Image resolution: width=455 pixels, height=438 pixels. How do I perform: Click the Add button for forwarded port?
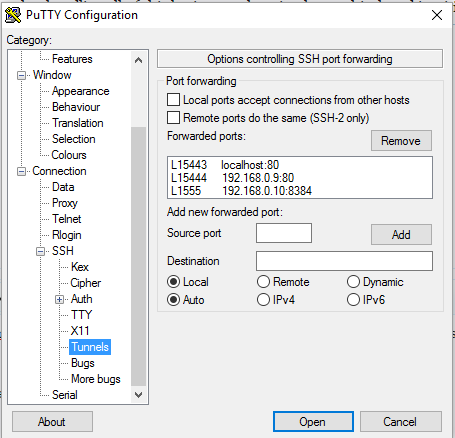tap(401, 235)
